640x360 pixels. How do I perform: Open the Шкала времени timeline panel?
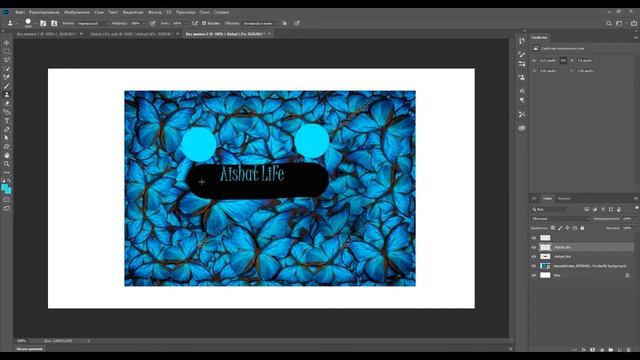30,349
